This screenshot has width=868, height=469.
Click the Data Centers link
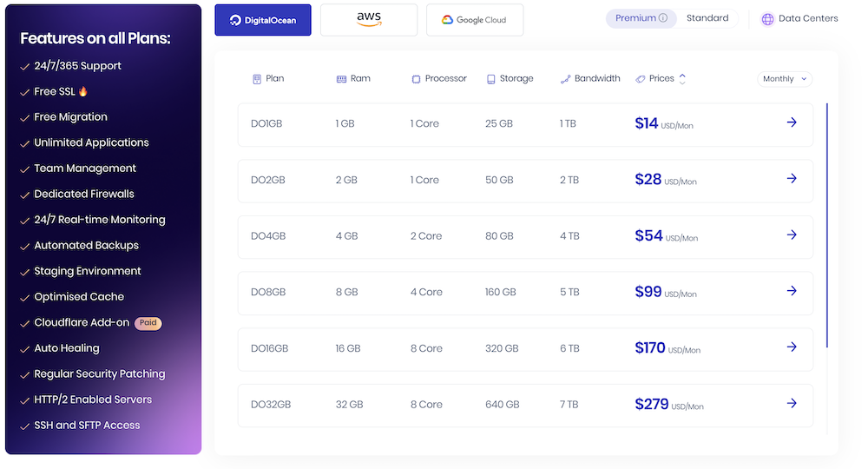pyautogui.click(x=808, y=18)
